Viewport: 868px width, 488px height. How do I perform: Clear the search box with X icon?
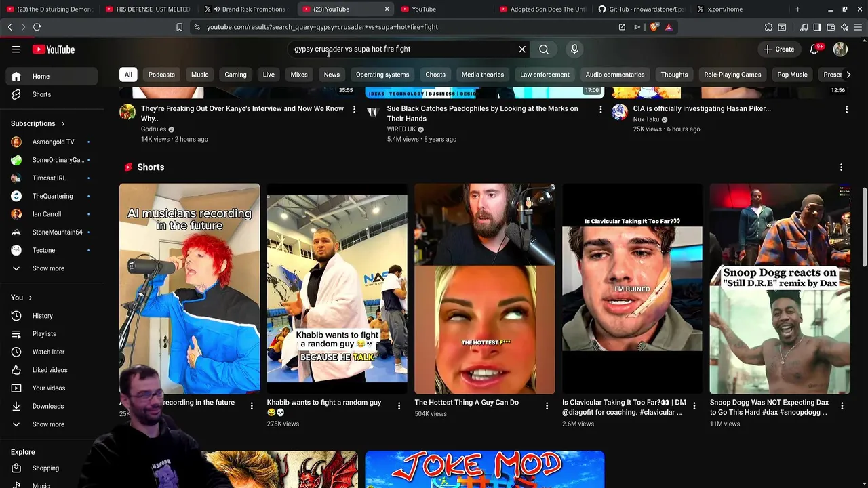pyautogui.click(x=522, y=49)
